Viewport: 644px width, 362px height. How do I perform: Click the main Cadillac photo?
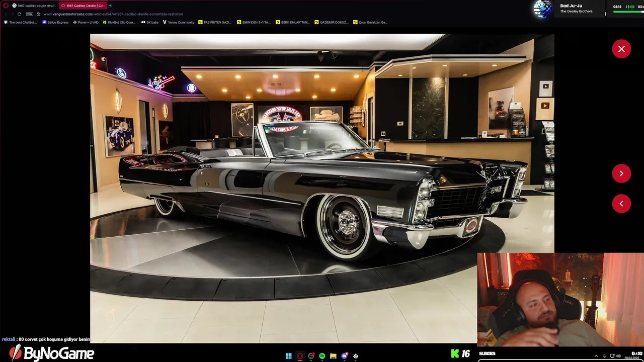pyautogui.click(x=322, y=189)
